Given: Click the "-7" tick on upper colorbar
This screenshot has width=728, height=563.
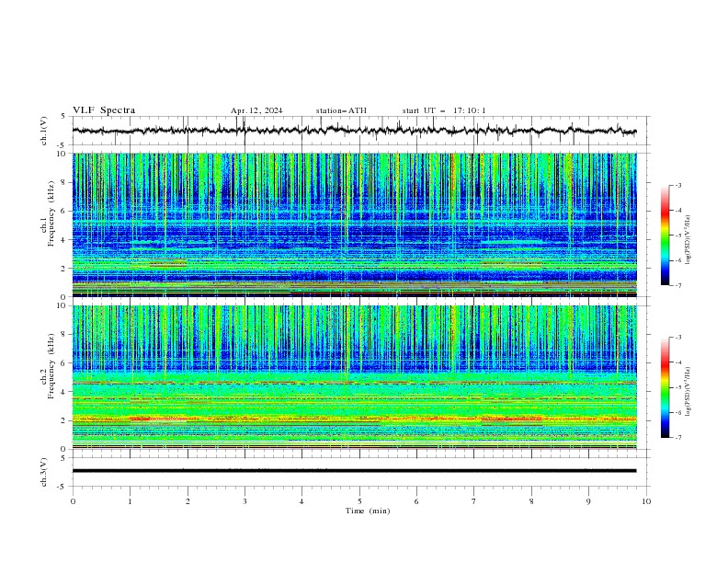Looking at the screenshot, I should [x=677, y=285].
